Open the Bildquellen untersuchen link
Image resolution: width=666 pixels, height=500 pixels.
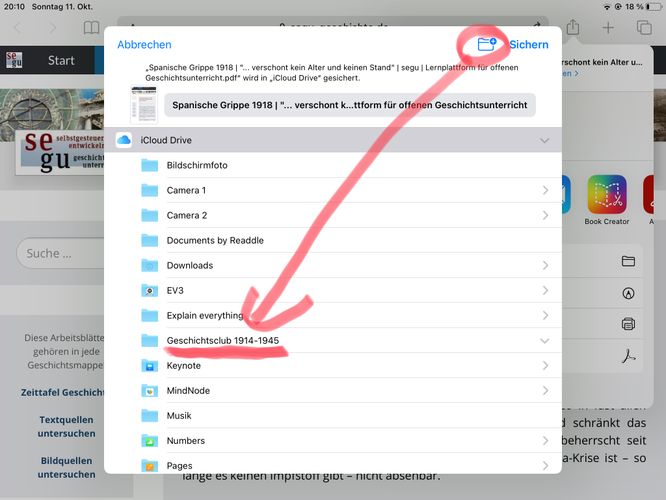pos(66,467)
